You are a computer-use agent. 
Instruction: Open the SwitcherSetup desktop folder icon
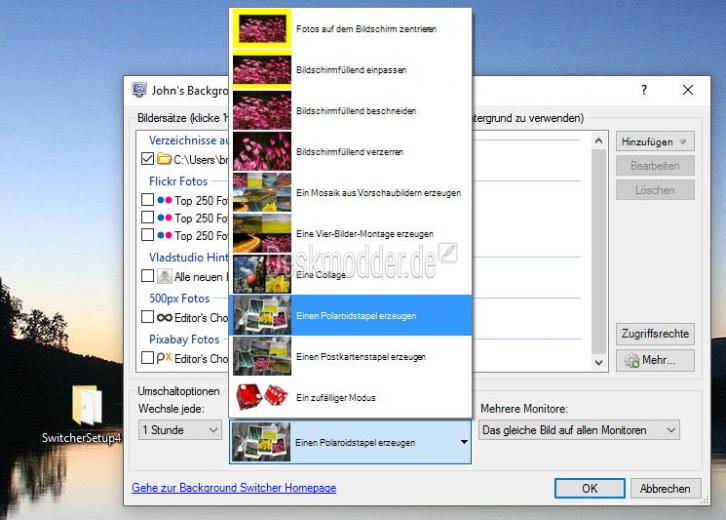click(87, 406)
